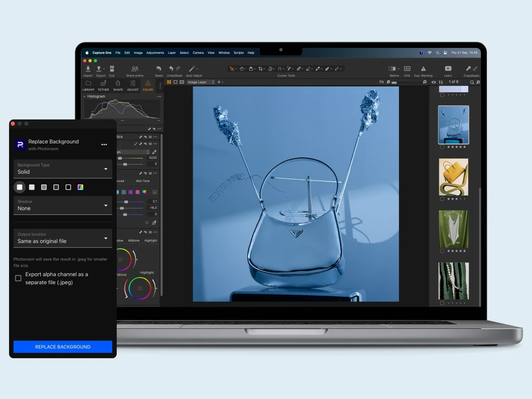Open Before view options dropdown arrow

pyautogui.click(x=398, y=69)
